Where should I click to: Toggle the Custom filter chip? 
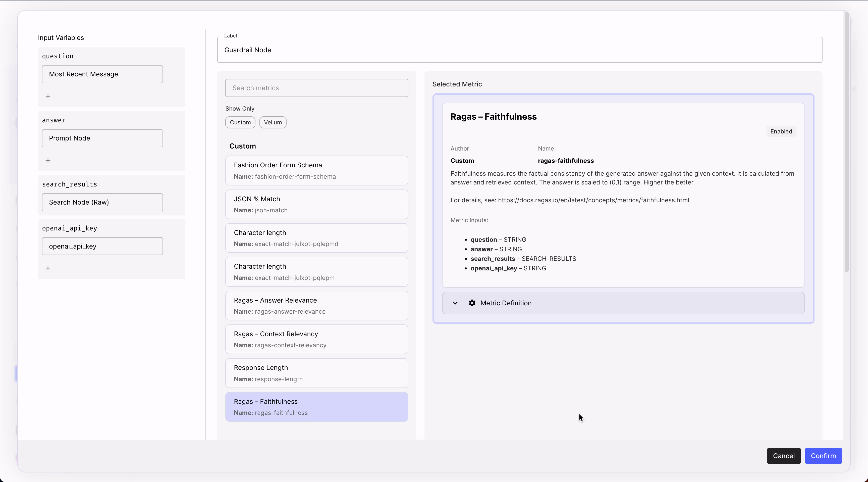pyautogui.click(x=240, y=122)
